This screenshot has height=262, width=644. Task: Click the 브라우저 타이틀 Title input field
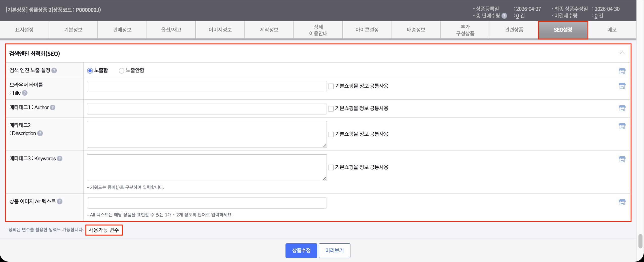(x=207, y=86)
